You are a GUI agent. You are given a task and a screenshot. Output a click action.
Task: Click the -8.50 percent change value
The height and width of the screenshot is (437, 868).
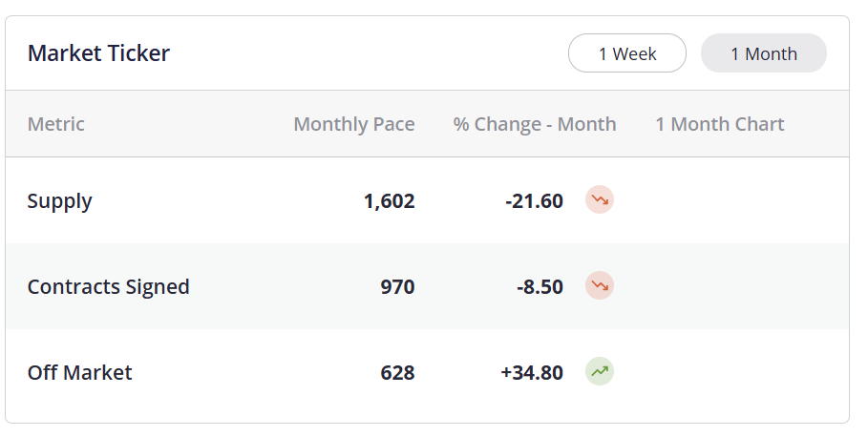tap(540, 286)
